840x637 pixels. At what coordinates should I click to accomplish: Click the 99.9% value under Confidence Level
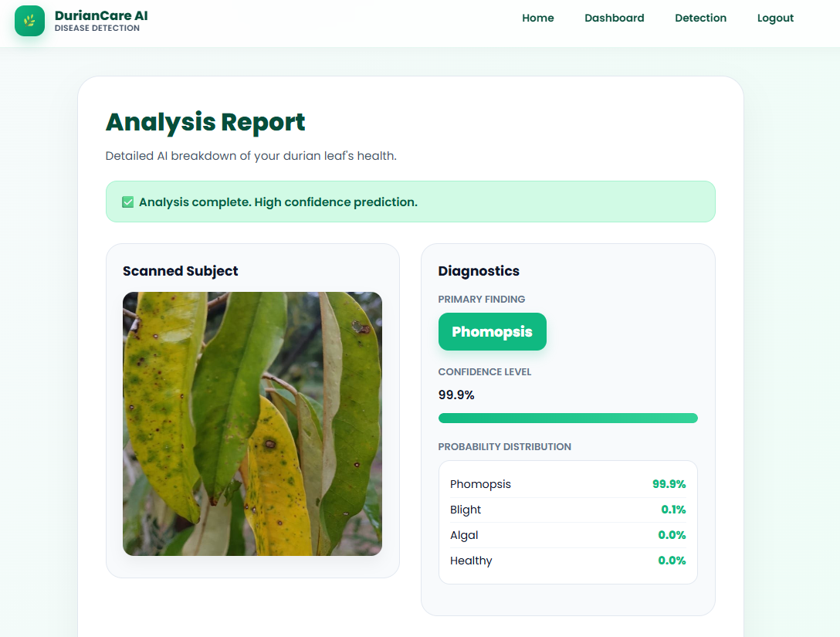[456, 395]
